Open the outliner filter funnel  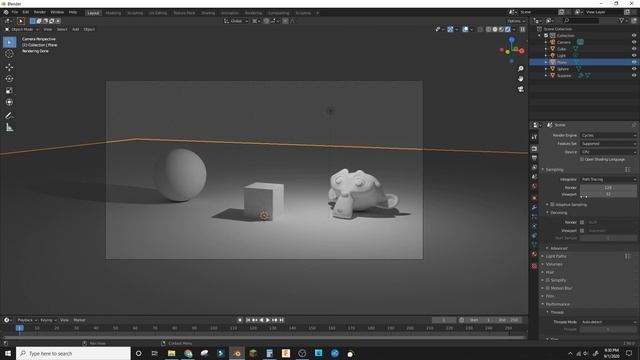coord(621,20)
